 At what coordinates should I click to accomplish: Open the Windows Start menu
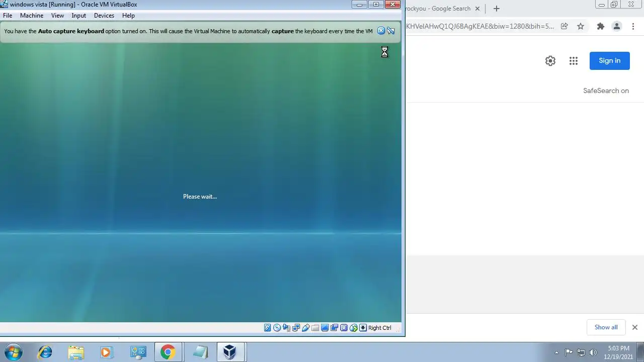14,352
